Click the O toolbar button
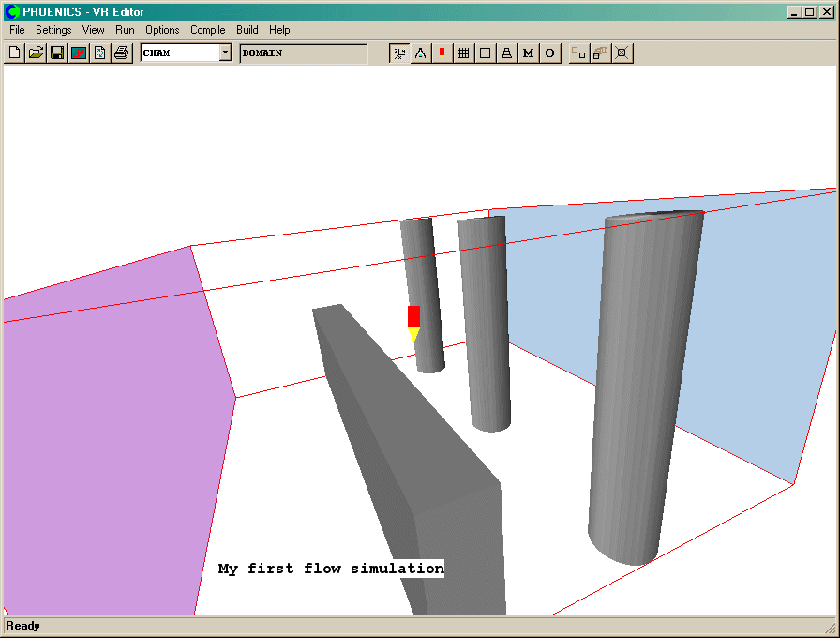Image resolution: width=840 pixels, height=638 pixels. 549,53
